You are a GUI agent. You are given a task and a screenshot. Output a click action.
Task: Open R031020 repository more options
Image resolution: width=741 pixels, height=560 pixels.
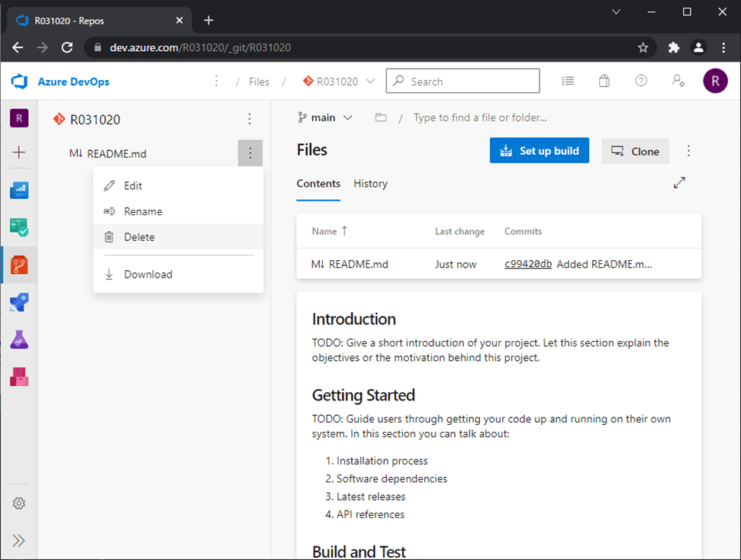coord(250,119)
